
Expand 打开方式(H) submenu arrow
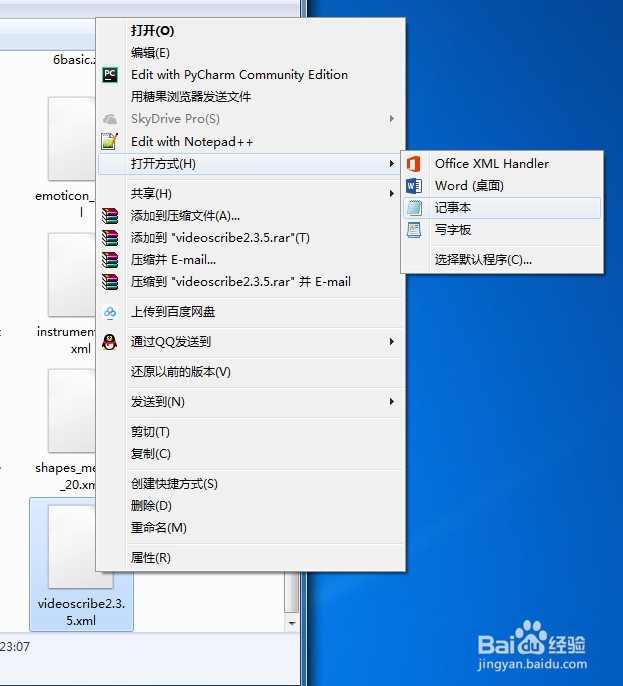point(392,164)
